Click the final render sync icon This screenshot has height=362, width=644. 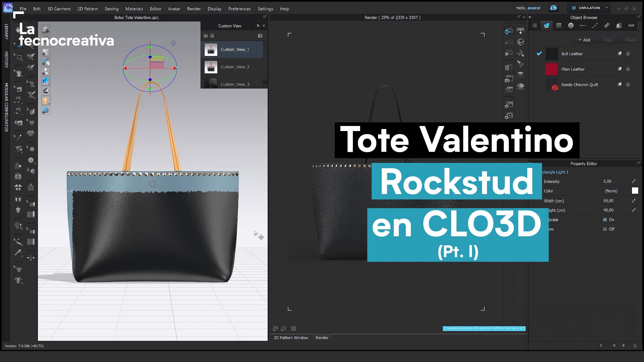point(509,31)
